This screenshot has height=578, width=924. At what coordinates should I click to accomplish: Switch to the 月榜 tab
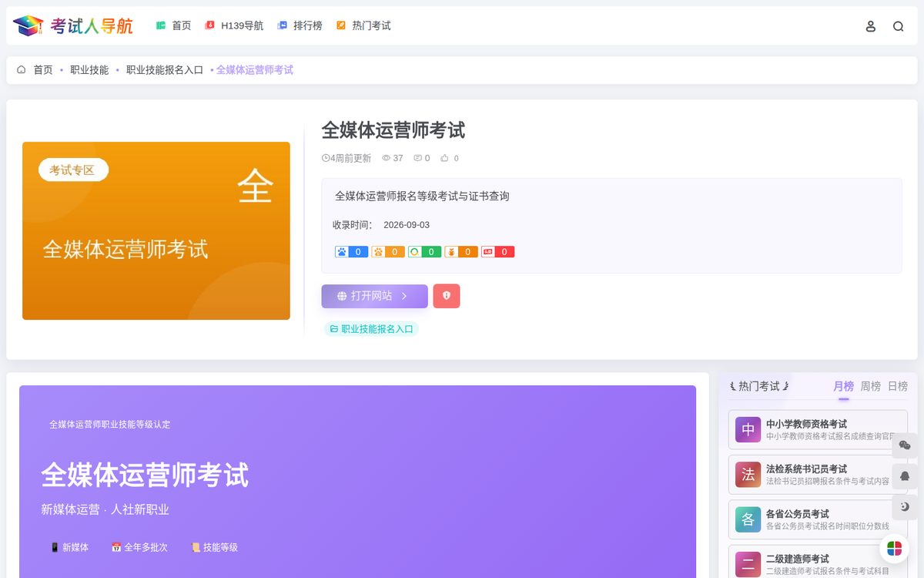(843, 386)
